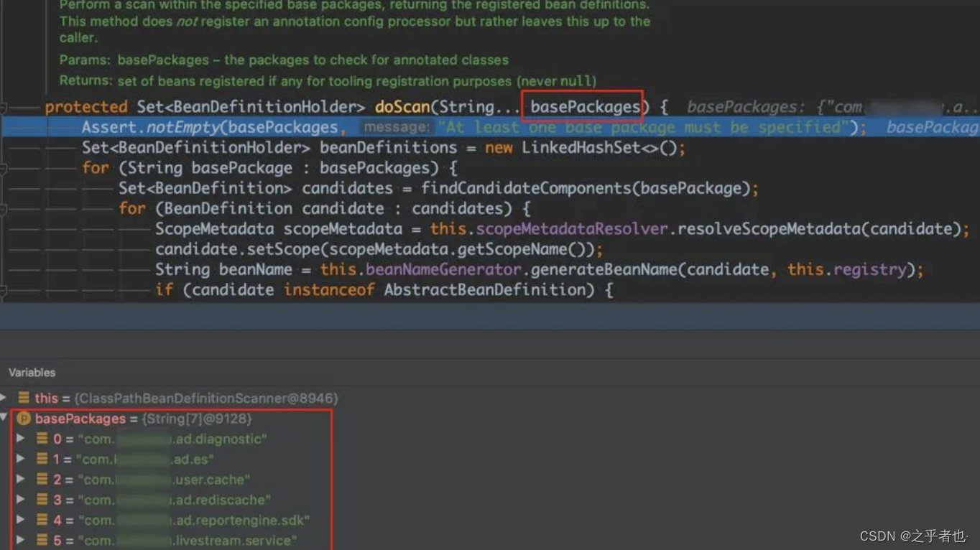Screen dimensions: 980x550
Task: Expand array element 1 ad.es
Action: (20, 459)
